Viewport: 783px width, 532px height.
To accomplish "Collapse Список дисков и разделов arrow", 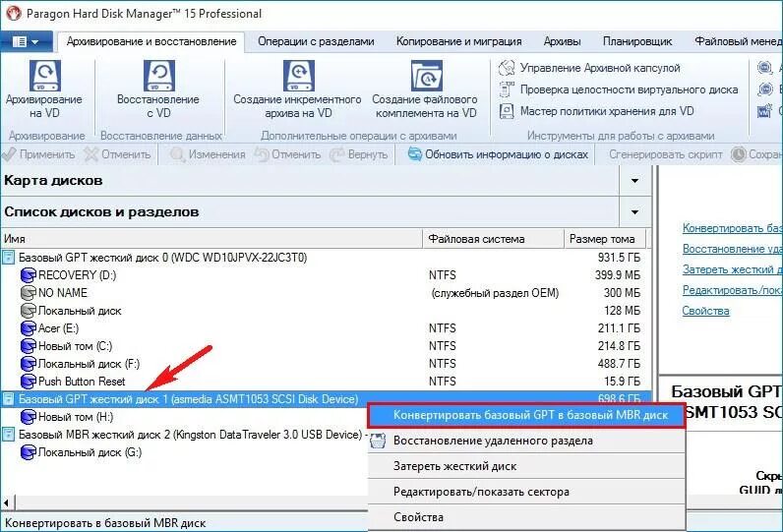I will (634, 212).
